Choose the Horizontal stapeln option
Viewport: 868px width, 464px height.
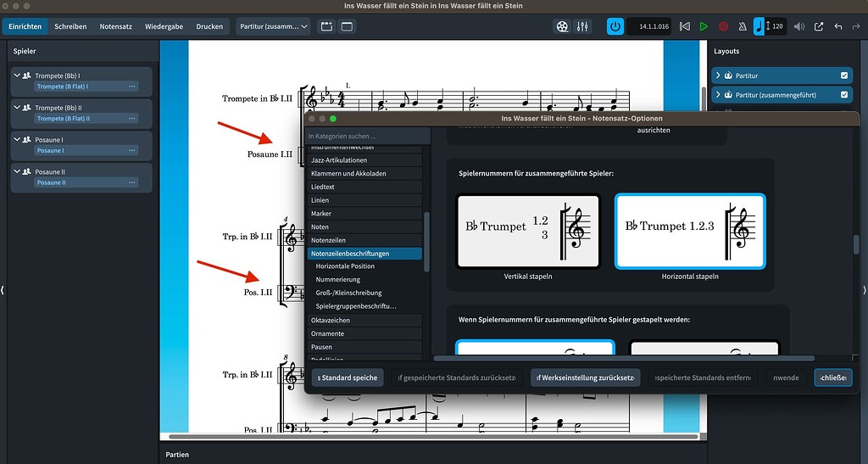pos(690,231)
